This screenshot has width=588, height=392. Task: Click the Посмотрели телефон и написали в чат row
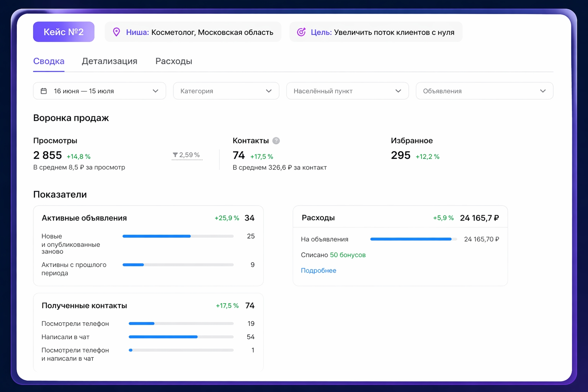point(148,354)
